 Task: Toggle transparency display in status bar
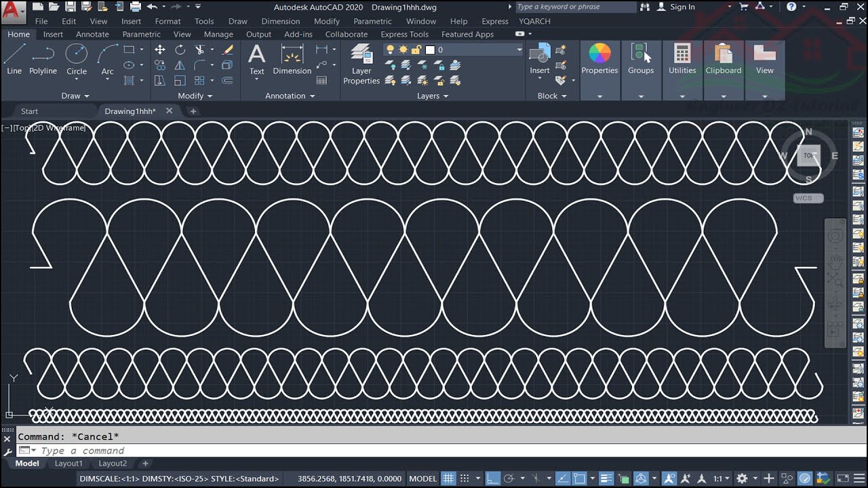coord(623,479)
